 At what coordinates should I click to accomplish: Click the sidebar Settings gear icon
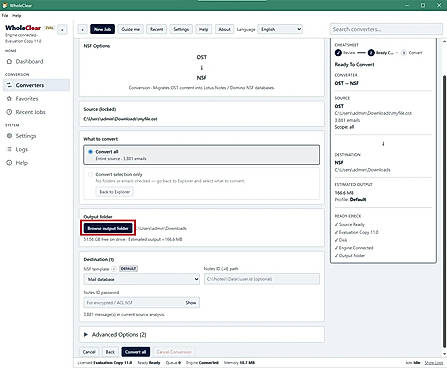[9, 136]
